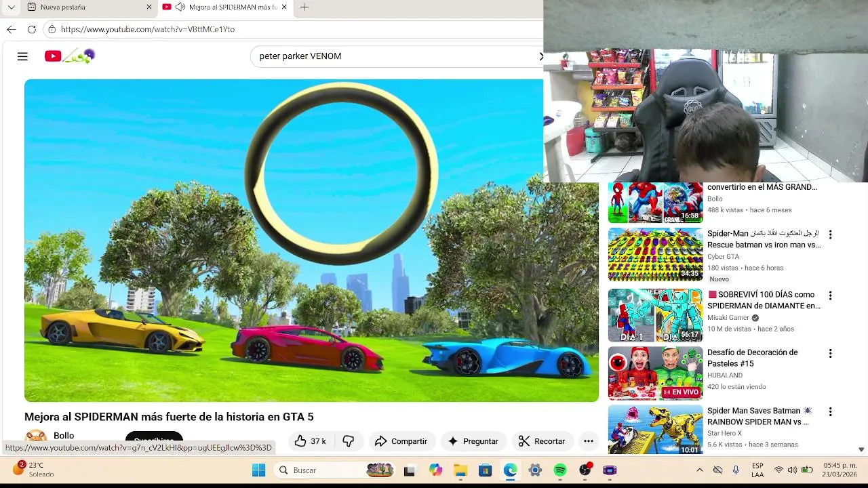Screen dimensions: 868x488
Task: Open Star Hero X channel name
Action: tap(724, 433)
